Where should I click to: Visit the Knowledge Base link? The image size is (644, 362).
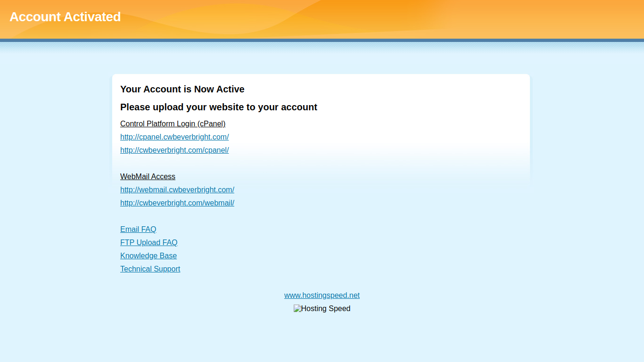click(x=149, y=256)
